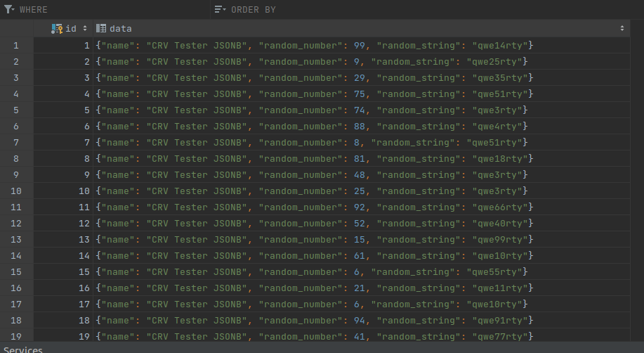Select row 1 via its row number
The width and height of the screenshot is (644, 353).
(16, 46)
